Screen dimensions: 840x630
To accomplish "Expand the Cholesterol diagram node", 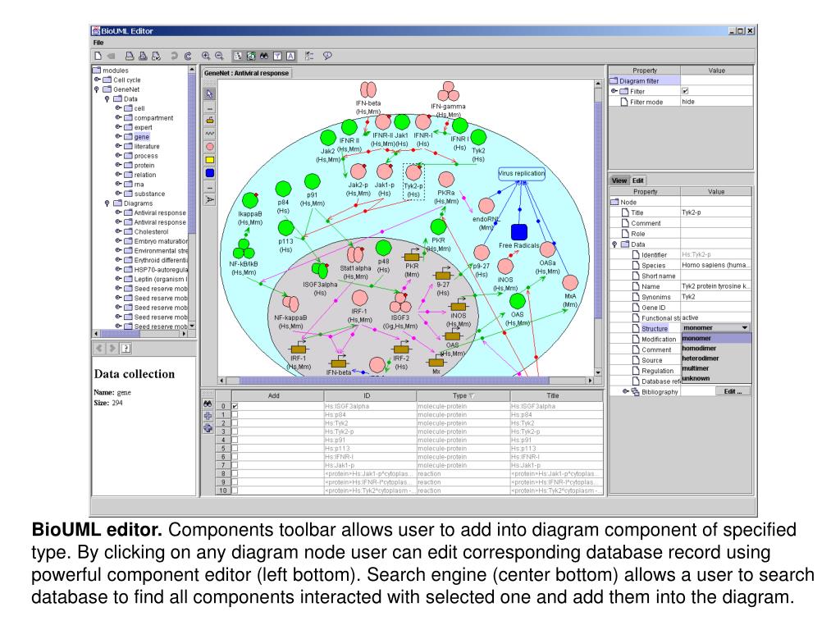I will [118, 231].
